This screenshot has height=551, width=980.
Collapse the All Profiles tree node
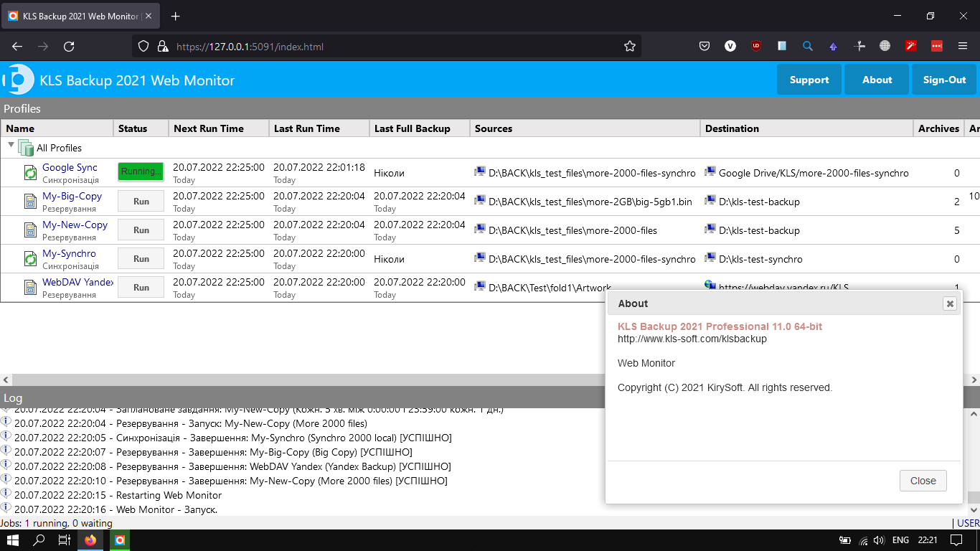click(x=11, y=146)
